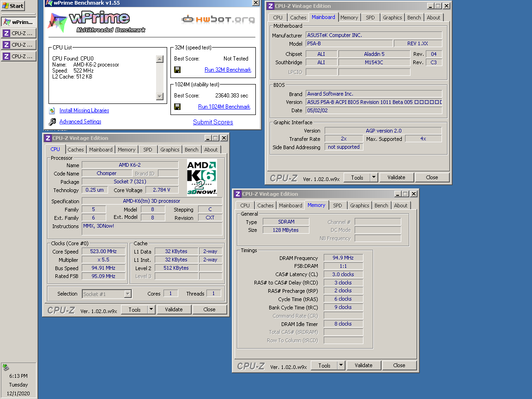The width and height of the screenshot is (532, 399).
Task: Open About tab in Memory window
Action: 400,206
